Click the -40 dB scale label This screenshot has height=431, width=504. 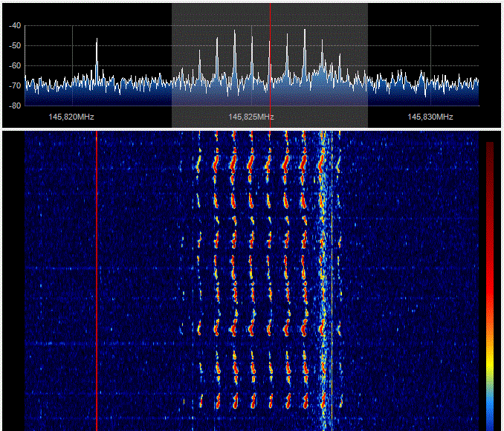(x=15, y=25)
